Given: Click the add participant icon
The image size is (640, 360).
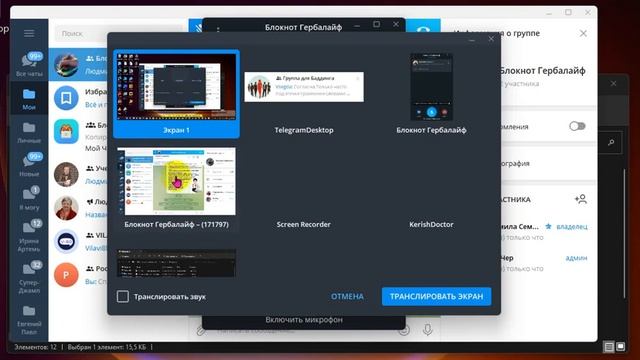Looking at the screenshot, I should click(x=580, y=199).
